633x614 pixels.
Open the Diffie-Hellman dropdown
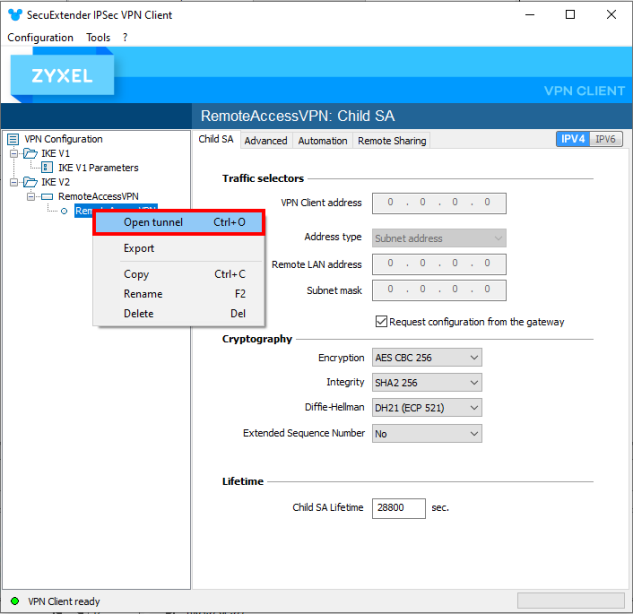(x=426, y=408)
